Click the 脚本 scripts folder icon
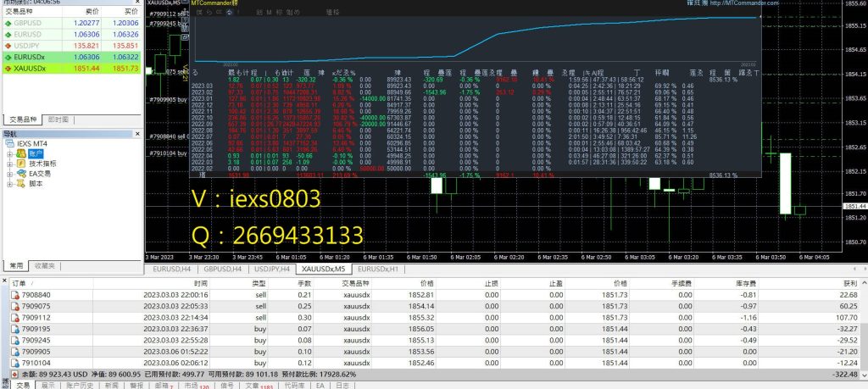 (21, 183)
